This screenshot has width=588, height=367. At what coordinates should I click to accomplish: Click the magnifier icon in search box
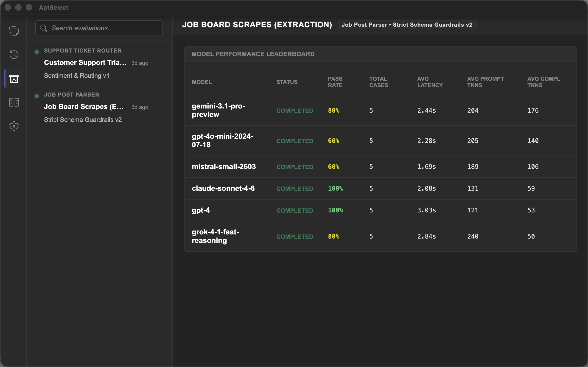pyautogui.click(x=43, y=28)
